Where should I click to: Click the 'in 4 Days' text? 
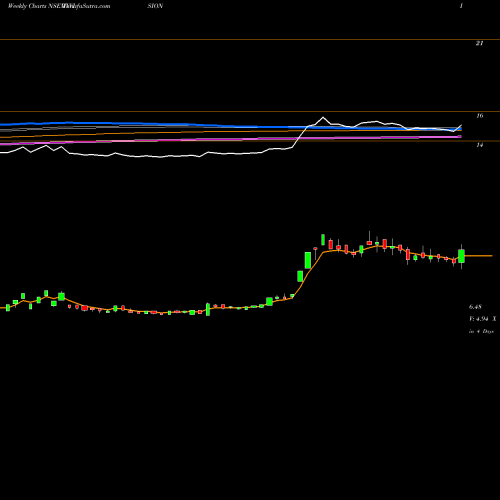[481, 331]
